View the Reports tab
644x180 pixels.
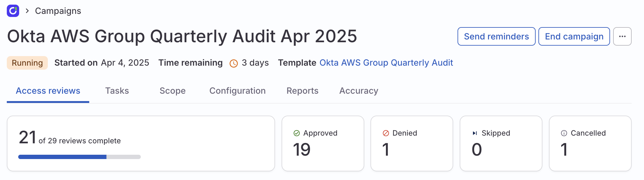coord(303,91)
